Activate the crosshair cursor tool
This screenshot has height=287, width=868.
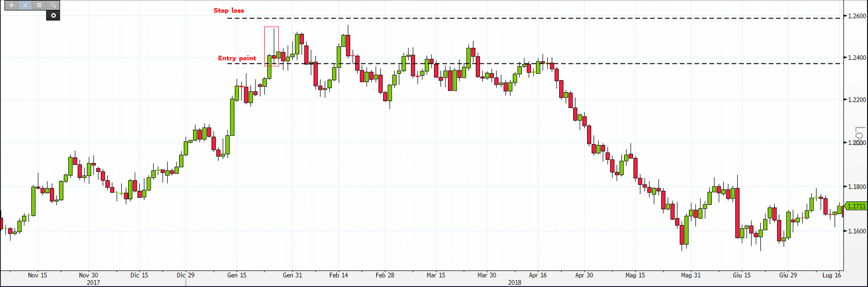11,5
